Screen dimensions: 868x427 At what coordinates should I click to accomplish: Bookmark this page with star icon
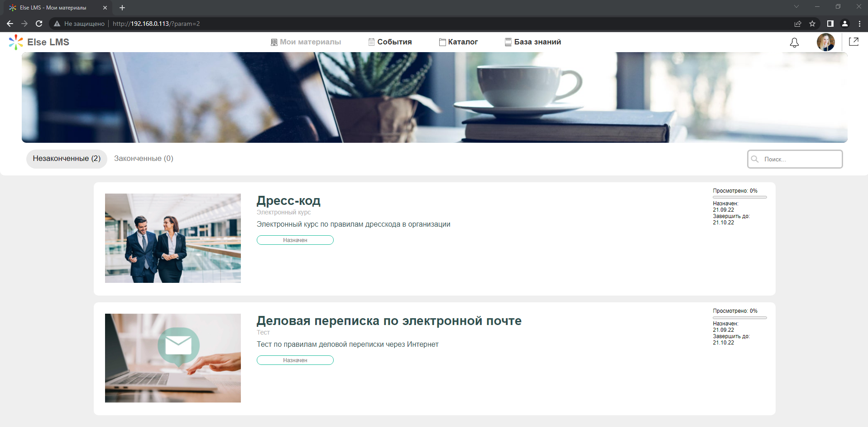tap(812, 24)
